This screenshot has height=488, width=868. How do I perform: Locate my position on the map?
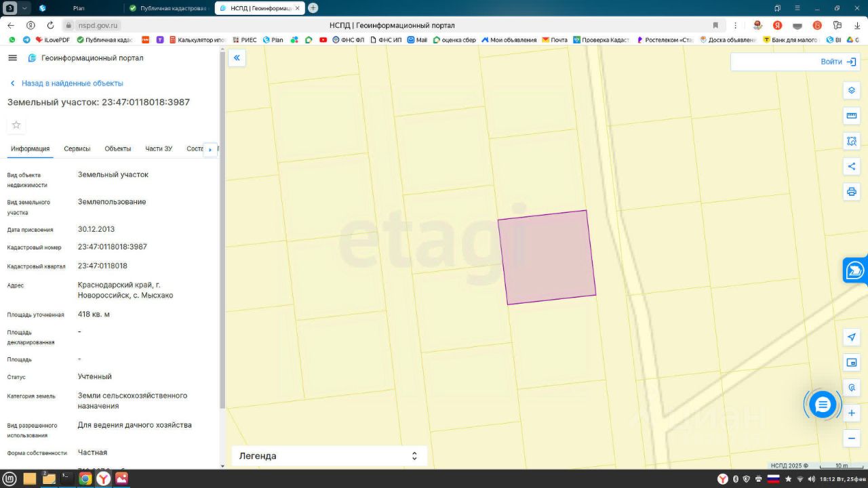852,337
